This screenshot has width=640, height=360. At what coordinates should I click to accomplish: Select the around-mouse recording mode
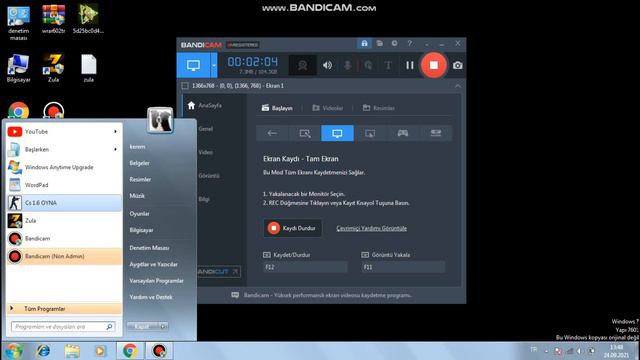point(370,133)
